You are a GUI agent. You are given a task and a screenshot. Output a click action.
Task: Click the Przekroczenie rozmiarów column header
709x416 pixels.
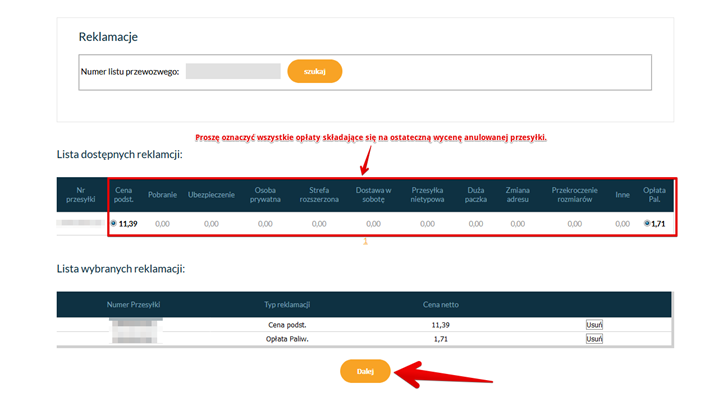tap(574, 194)
